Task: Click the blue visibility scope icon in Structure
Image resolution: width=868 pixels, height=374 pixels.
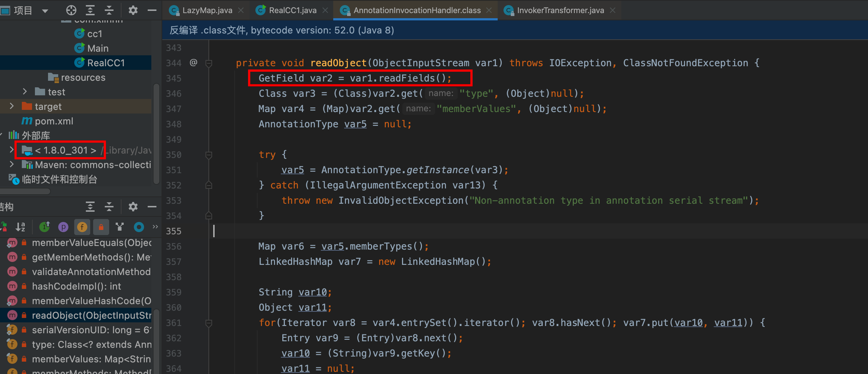Action: click(139, 227)
